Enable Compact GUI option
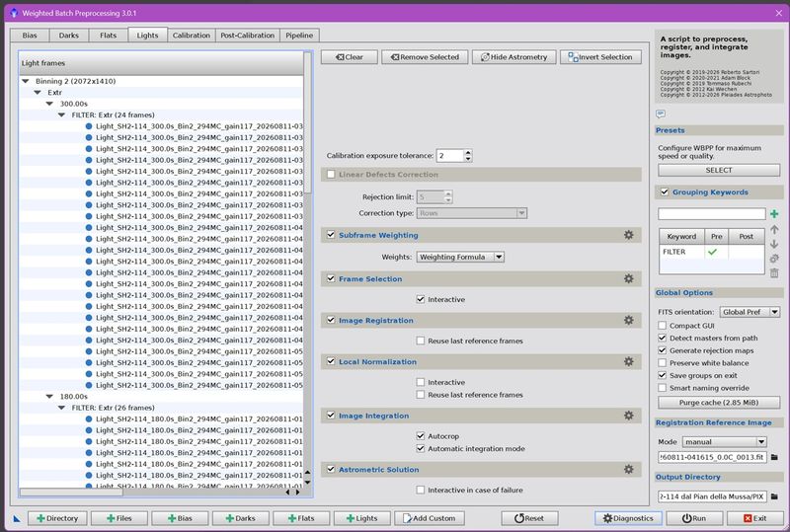The width and height of the screenshot is (790, 532). click(x=663, y=326)
